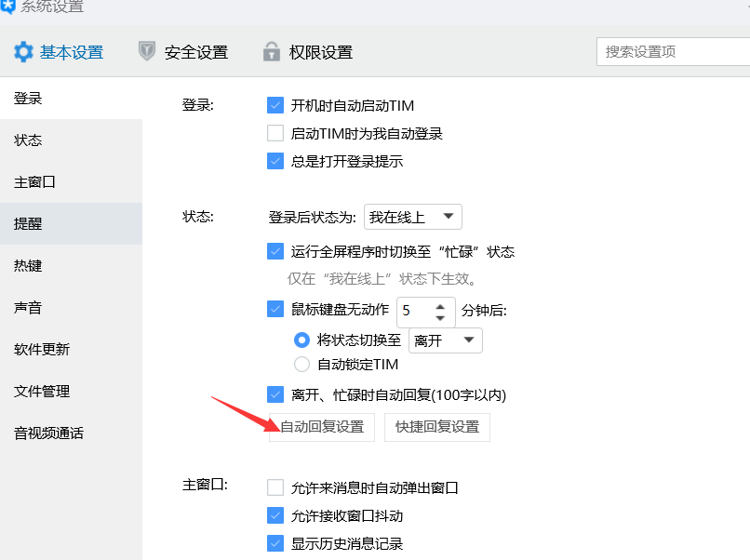Click the gear icon for basic settings
The image size is (750, 560).
click(x=23, y=52)
